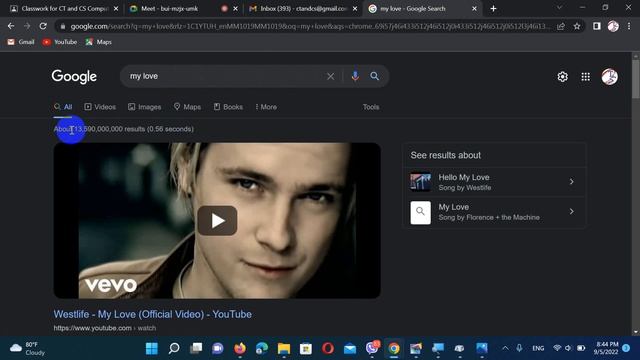Close the Meet tab
The width and height of the screenshot is (640, 360).
(x=236, y=9)
